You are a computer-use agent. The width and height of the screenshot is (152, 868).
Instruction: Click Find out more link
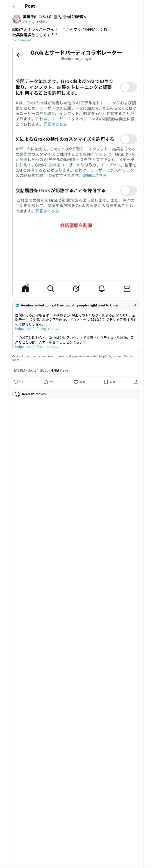coord(129,356)
